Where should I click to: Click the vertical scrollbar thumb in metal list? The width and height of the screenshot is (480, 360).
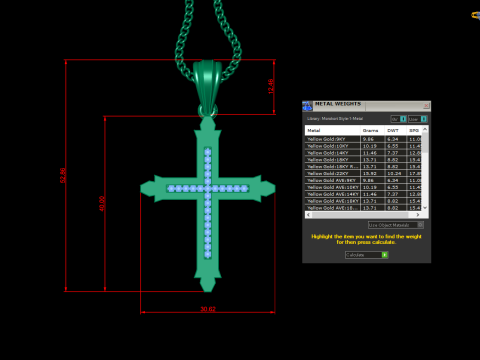pyautogui.click(x=425, y=143)
